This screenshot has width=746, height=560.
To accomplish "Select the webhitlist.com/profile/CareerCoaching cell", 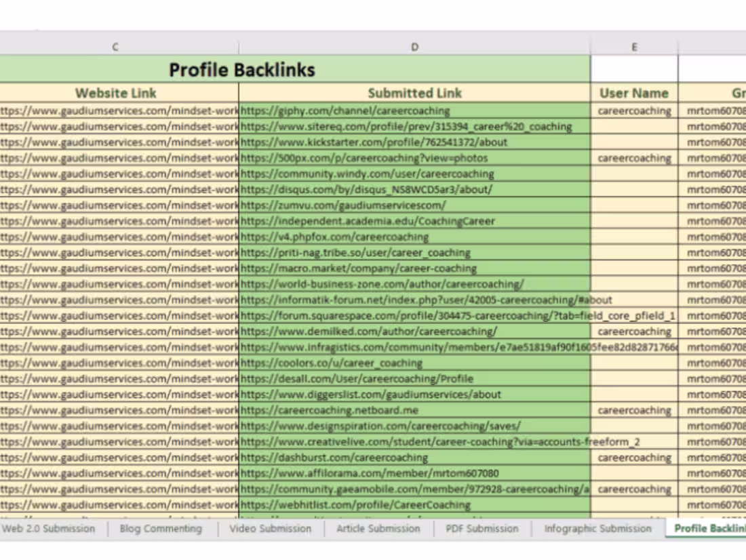I will pyautogui.click(x=414, y=505).
